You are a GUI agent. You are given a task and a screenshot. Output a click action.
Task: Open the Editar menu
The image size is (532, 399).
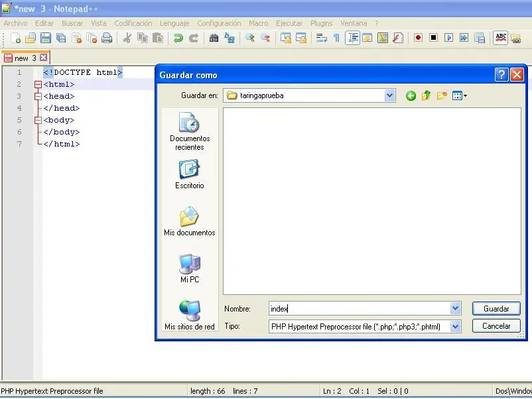[44, 23]
